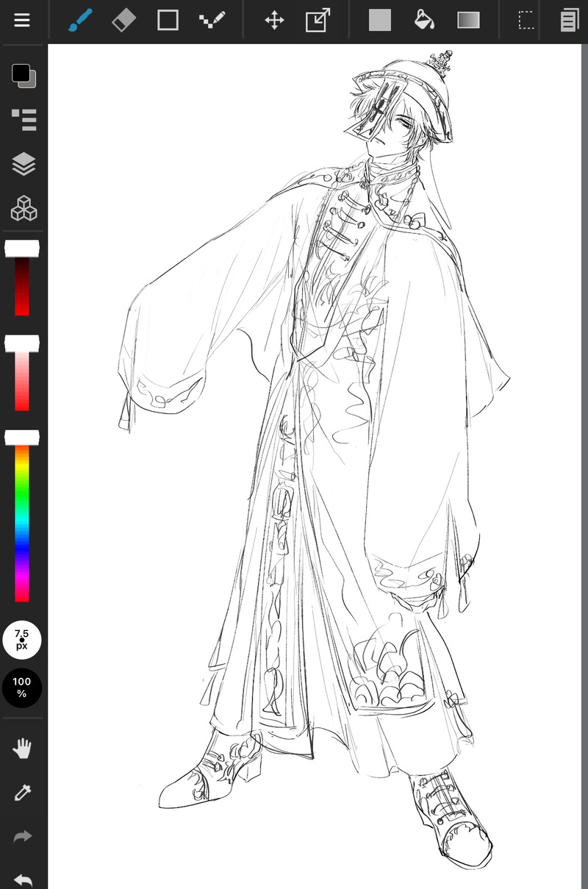This screenshot has width=588, height=889.
Task: Select the dot pixel pen tool
Action: tap(212, 20)
